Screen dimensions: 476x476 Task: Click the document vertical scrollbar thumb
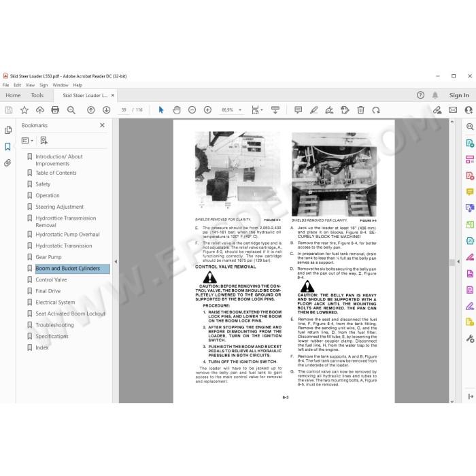pyautogui.click(x=452, y=262)
